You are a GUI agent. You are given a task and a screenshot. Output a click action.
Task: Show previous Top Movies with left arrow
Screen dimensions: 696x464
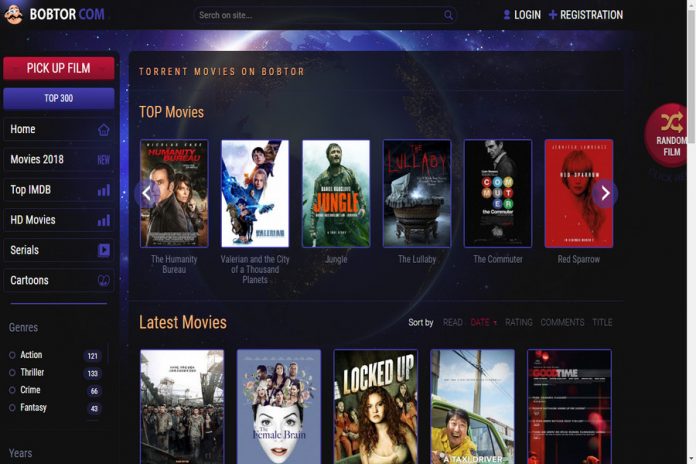click(x=146, y=193)
